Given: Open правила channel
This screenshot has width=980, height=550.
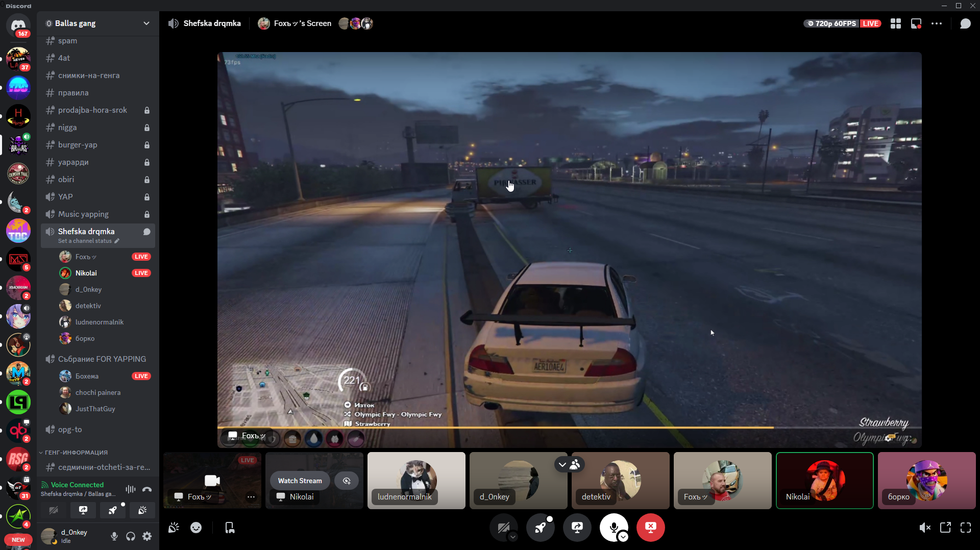Looking at the screenshot, I should tap(98, 93).
